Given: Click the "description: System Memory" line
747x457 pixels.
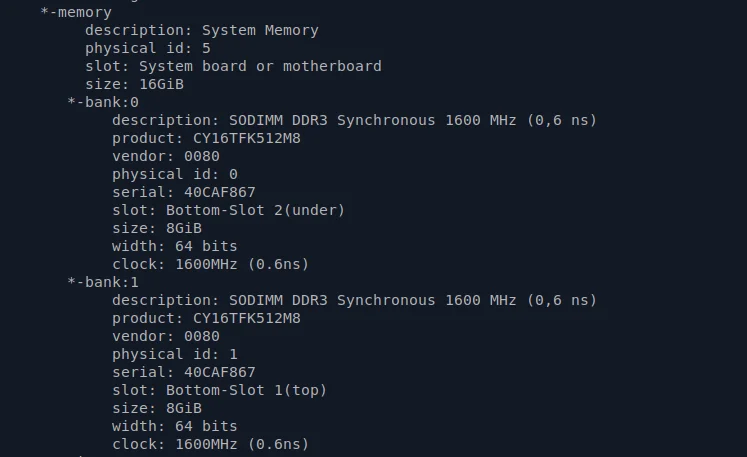Looking at the screenshot, I should pos(201,30).
